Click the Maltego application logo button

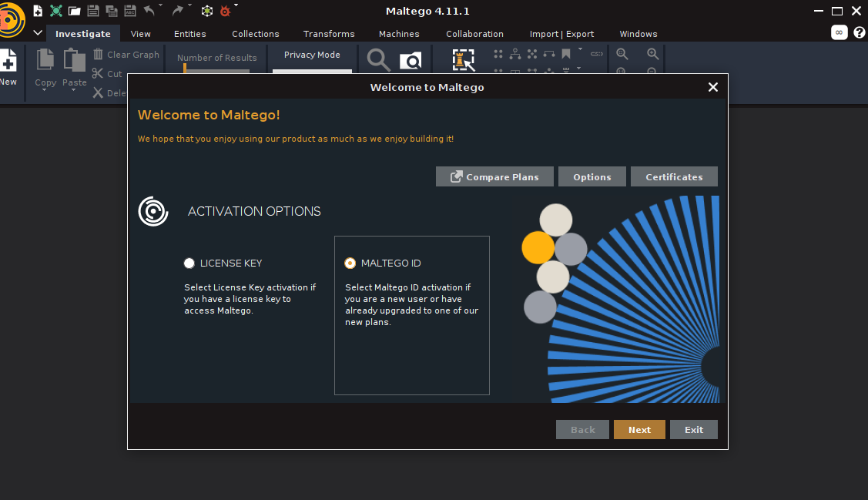12,20
